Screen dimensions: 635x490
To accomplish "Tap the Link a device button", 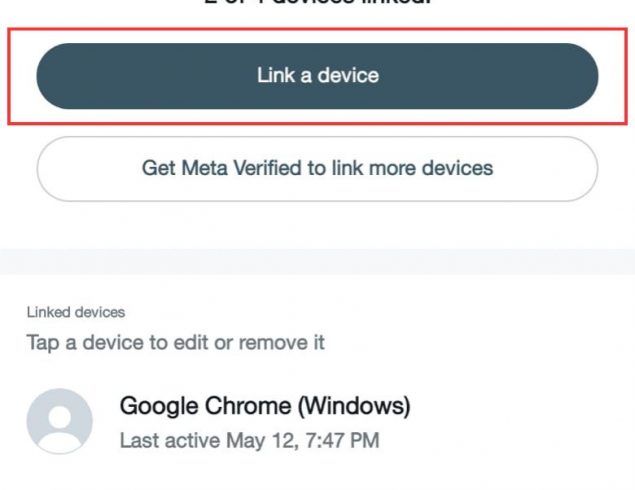I will point(317,76).
